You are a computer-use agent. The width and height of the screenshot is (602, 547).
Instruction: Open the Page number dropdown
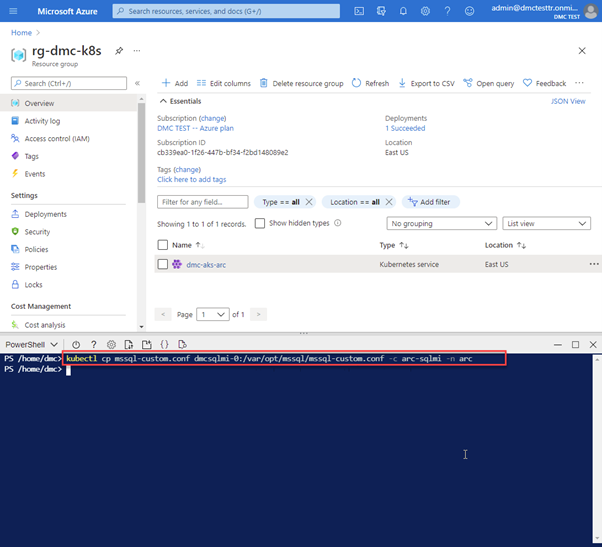[213, 314]
